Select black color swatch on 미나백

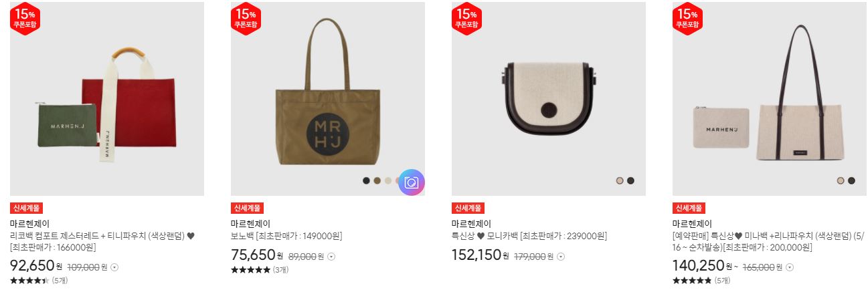tap(851, 180)
